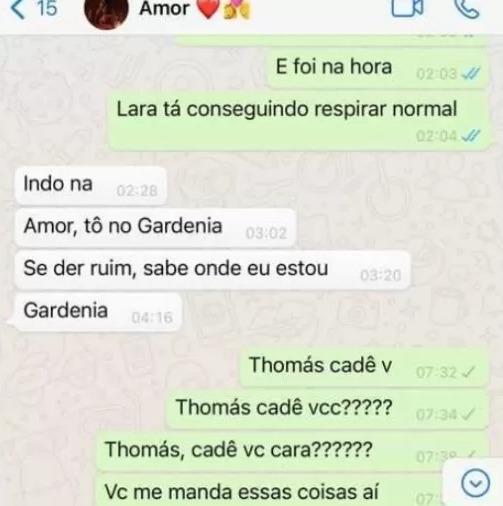Viewport: 503px width, 506px height.
Task: Select the 'Indo na' message bubble
Action: click(x=90, y=186)
